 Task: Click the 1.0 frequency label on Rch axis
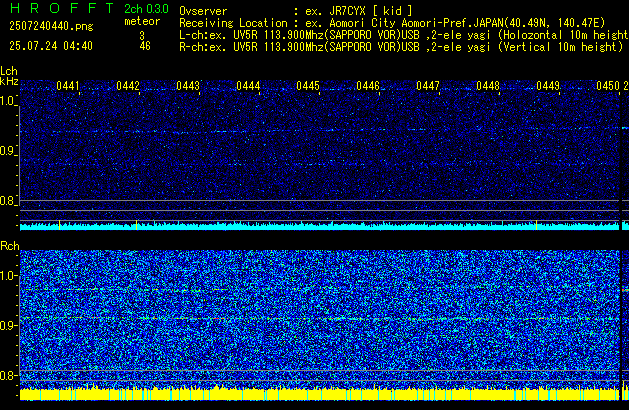8,276
